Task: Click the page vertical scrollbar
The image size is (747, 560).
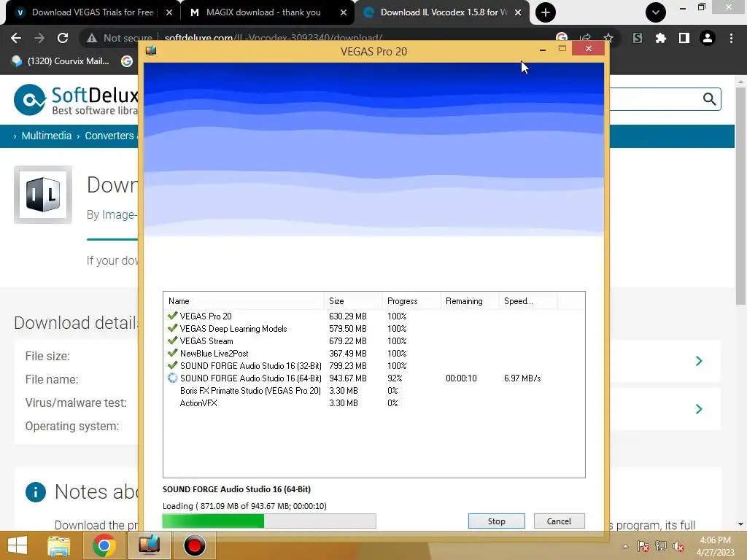Action: tap(740, 195)
